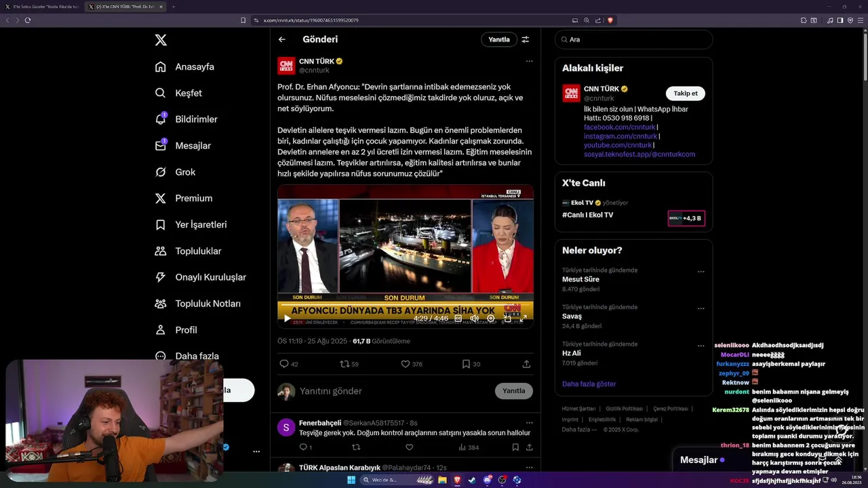This screenshot has height=488, width=868.
Task: Open video playback settings gear
Action: [490, 318]
